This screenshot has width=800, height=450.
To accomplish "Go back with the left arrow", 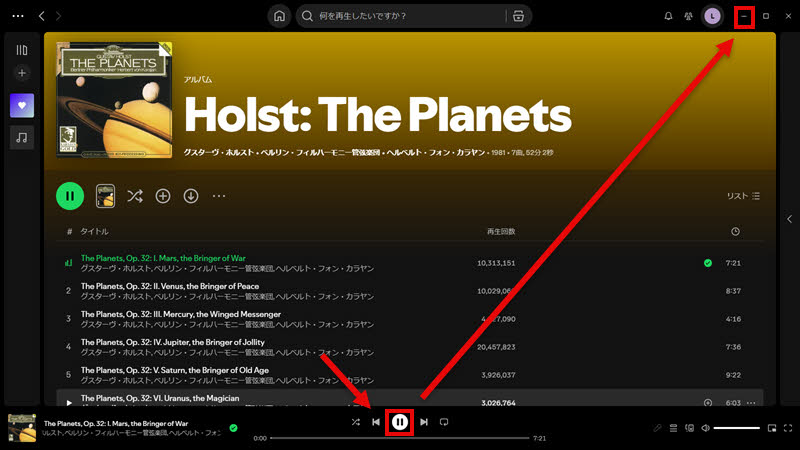I will [42, 16].
